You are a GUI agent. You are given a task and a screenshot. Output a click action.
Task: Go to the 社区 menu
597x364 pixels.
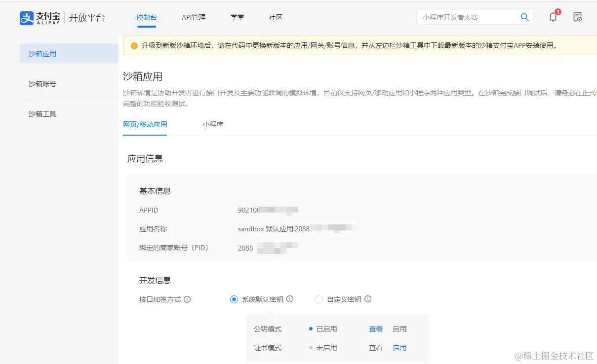(x=276, y=18)
